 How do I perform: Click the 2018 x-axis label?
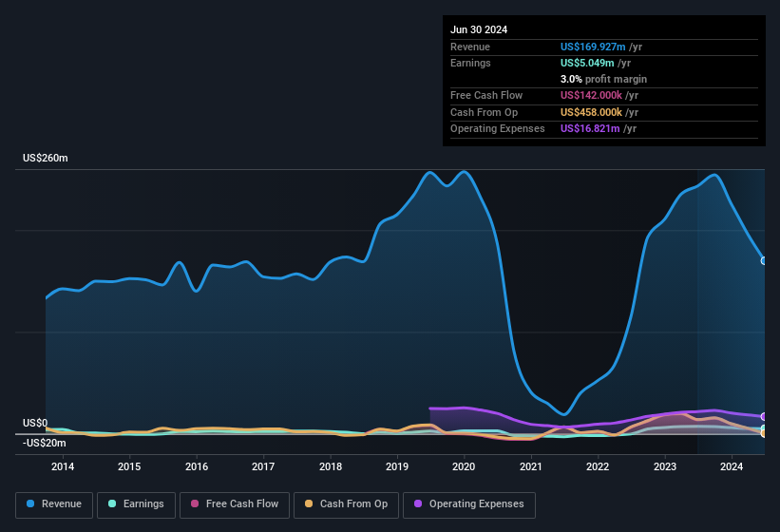(331, 466)
